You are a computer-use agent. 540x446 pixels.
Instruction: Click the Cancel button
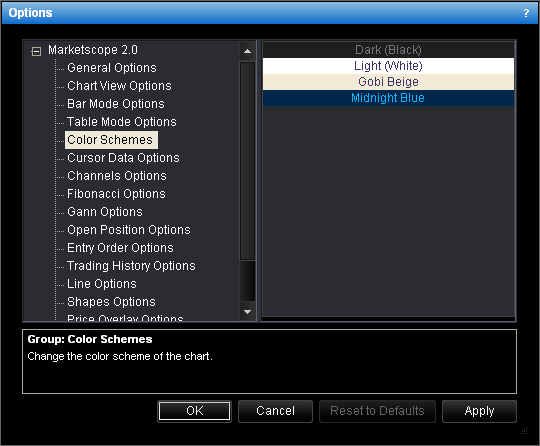275,411
